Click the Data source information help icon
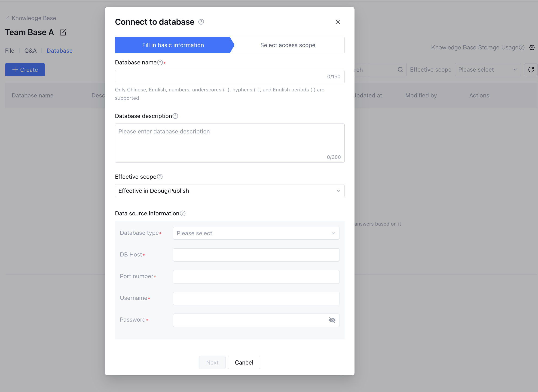 coord(183,214)
